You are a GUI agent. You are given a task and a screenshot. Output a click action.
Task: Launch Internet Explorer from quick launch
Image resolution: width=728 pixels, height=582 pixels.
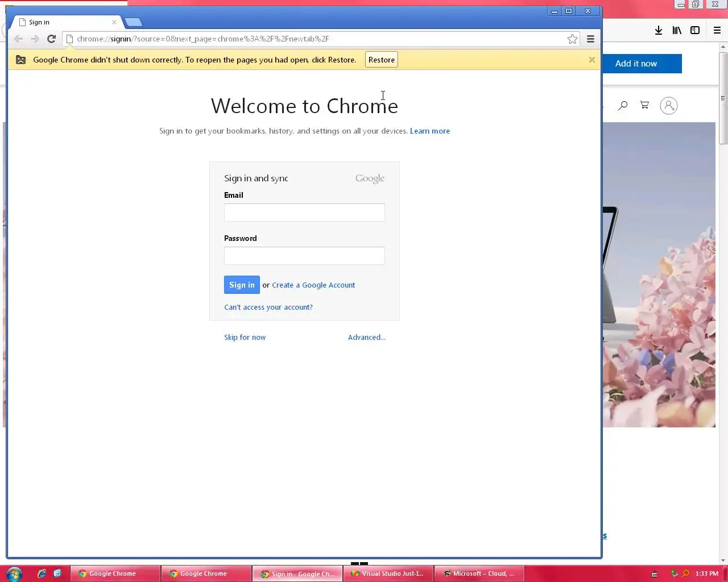pos(42,573)
